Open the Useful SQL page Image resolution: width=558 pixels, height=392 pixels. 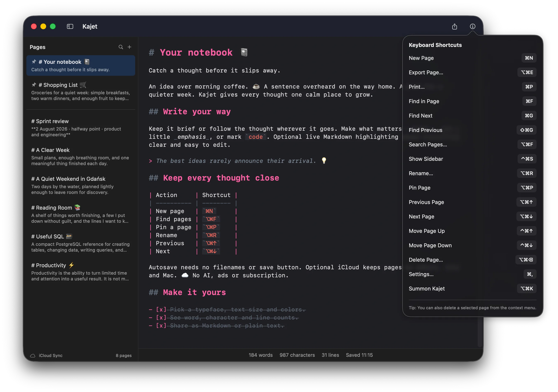81,243
